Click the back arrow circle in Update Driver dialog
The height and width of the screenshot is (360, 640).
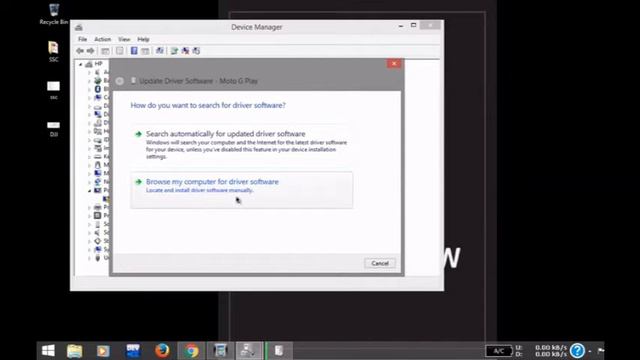[x=120, y=81]
